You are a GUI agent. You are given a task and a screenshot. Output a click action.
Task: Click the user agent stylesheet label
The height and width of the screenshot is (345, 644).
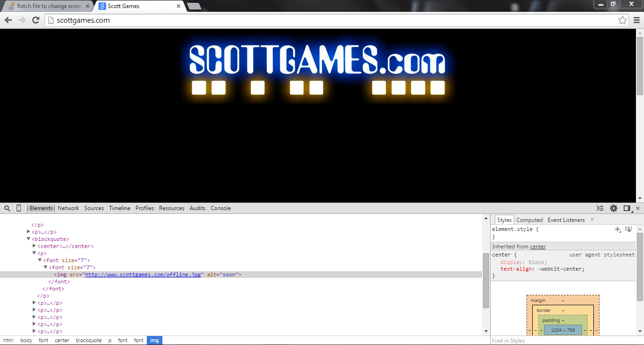(602, 255)
